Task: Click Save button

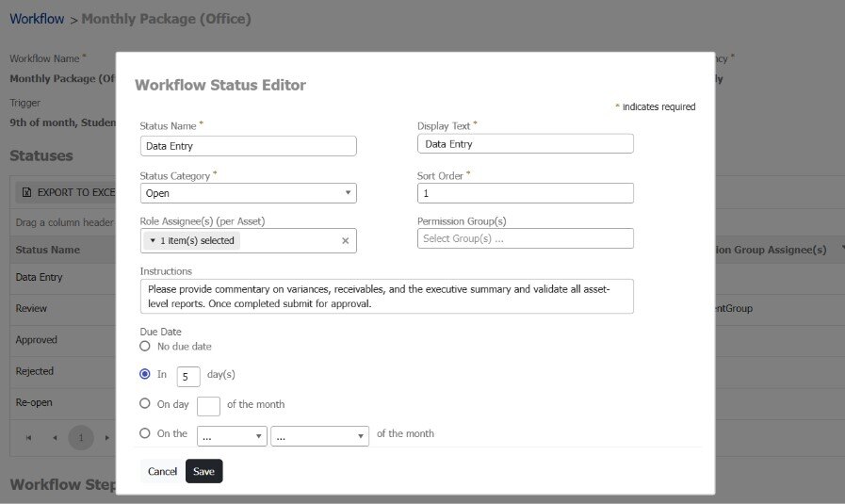Action: (x=203, y=471)
